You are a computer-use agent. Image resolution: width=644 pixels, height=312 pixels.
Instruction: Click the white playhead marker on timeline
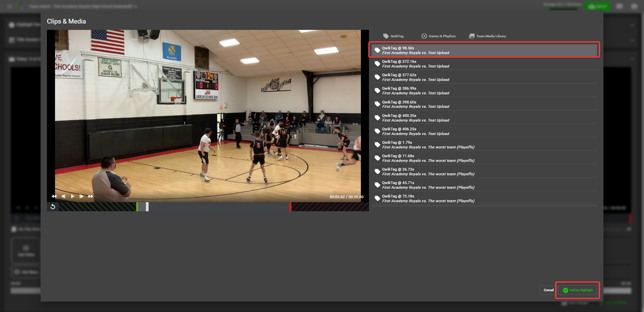(x=147, y=207)
